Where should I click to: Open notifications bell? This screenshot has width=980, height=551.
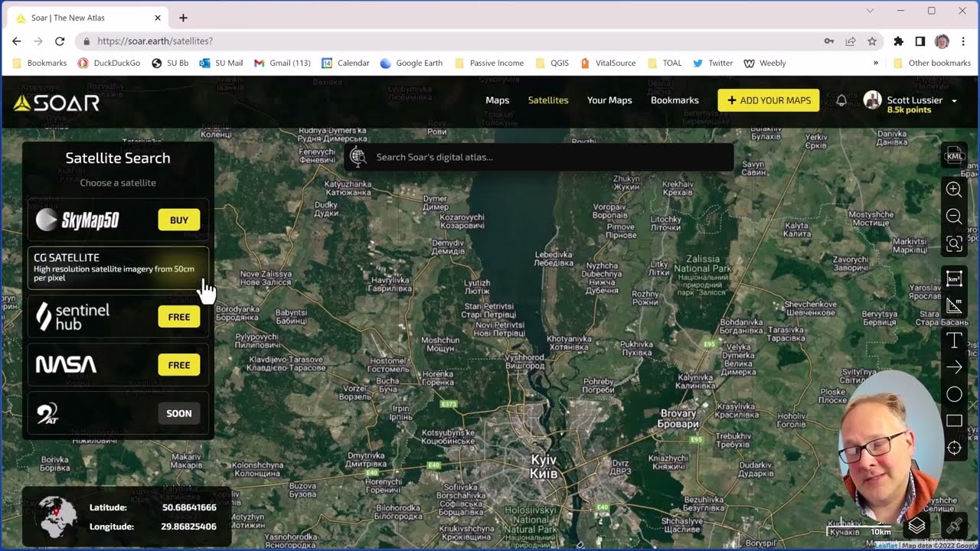pyautogui.click(x=841, y=100)
